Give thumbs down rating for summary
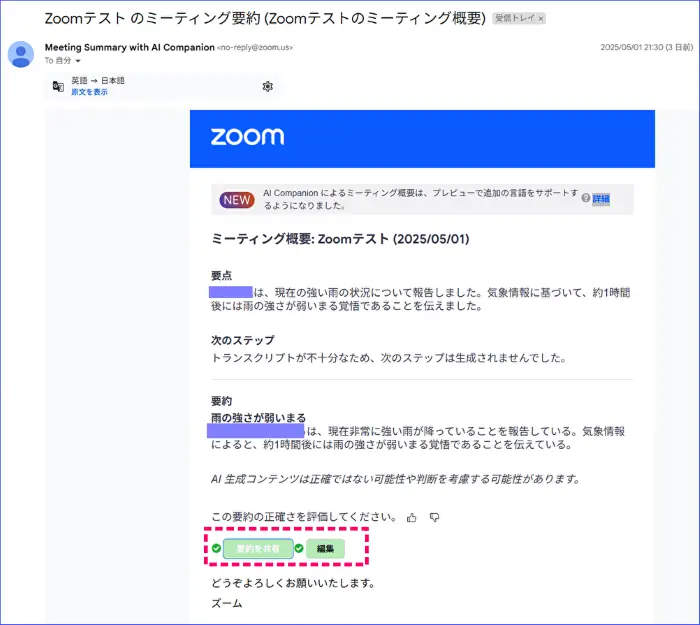 click(x=434, y=517)
